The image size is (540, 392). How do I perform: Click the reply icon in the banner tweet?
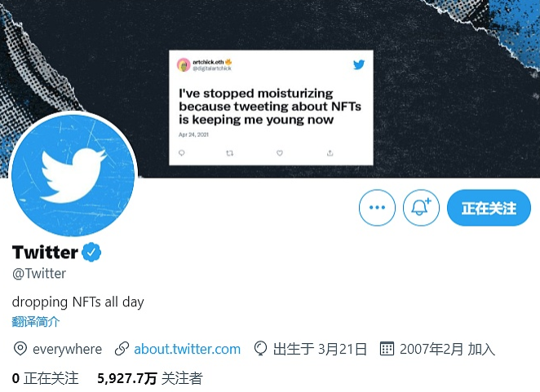[x=182, y=153]
